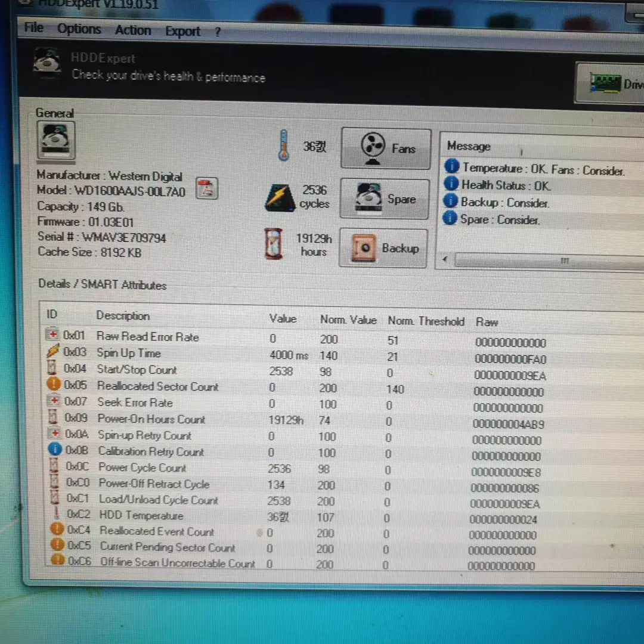Select the Spin Up Time description
This screenshot has width=644, height=644.
(129, 353)
